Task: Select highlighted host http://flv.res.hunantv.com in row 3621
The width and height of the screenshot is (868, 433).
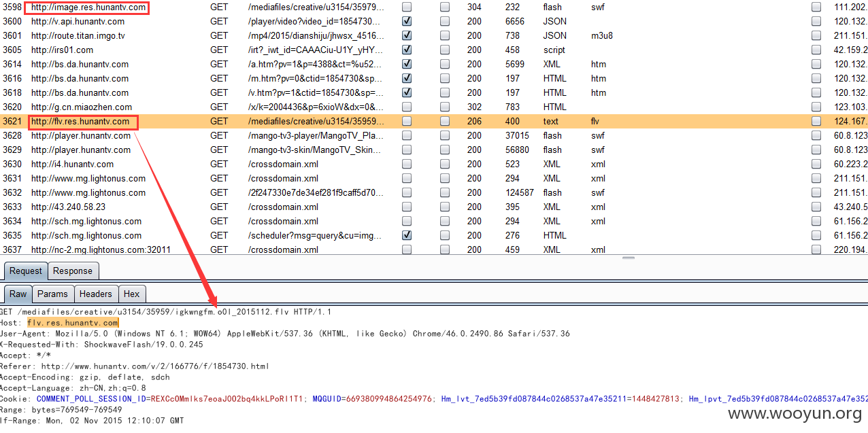Action: click(x=80, y=122)
